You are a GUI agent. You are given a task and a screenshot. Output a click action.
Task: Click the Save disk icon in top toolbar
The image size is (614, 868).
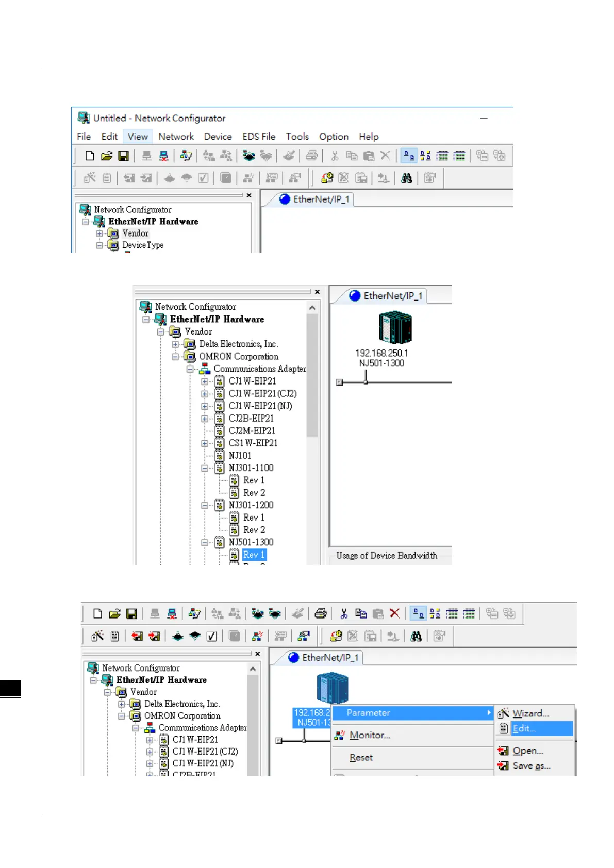click(123, 156)
